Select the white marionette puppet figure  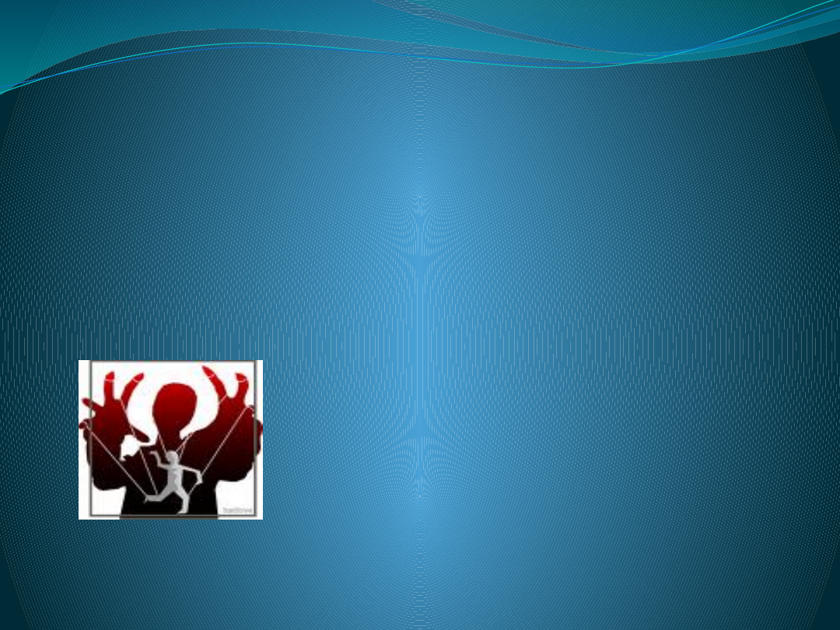(174, 471)
